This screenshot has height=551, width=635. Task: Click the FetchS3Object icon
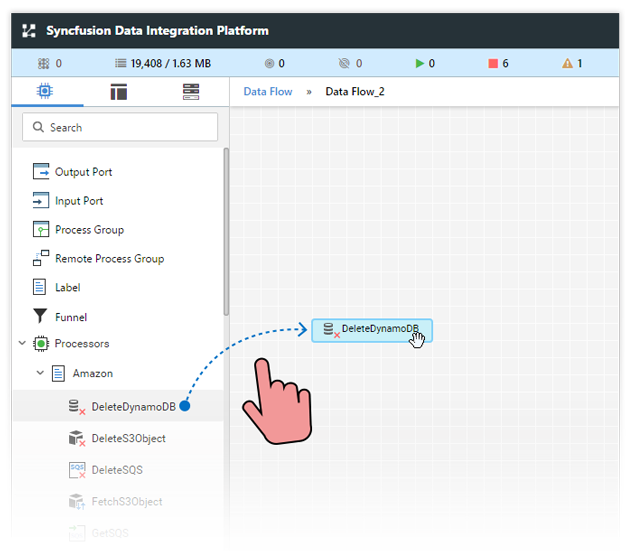click(x=77, y=502)
